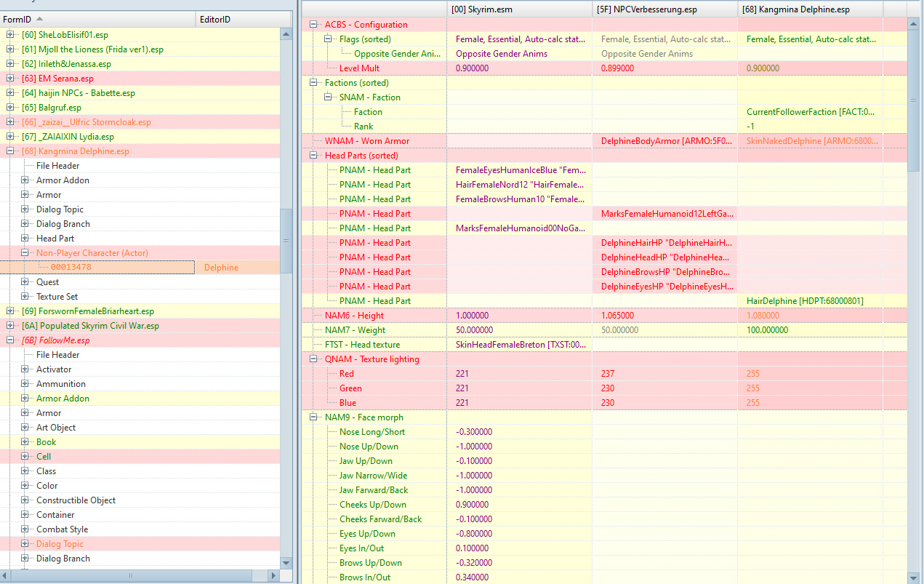
Task: Expand the [60] SheLobElisif01.esp plugin node
Action: (x=10, y=35)
